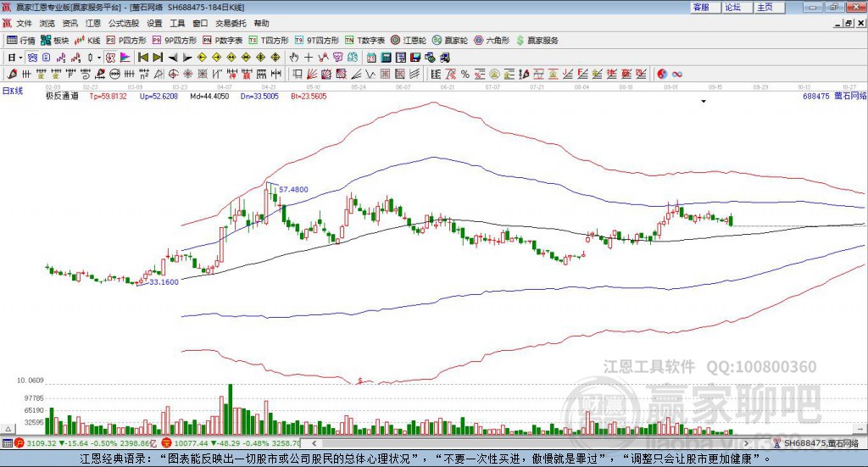Launch the 赢家轮 wheel tool
This screenshot has height=467, width=868.
[x=450, y=41]
